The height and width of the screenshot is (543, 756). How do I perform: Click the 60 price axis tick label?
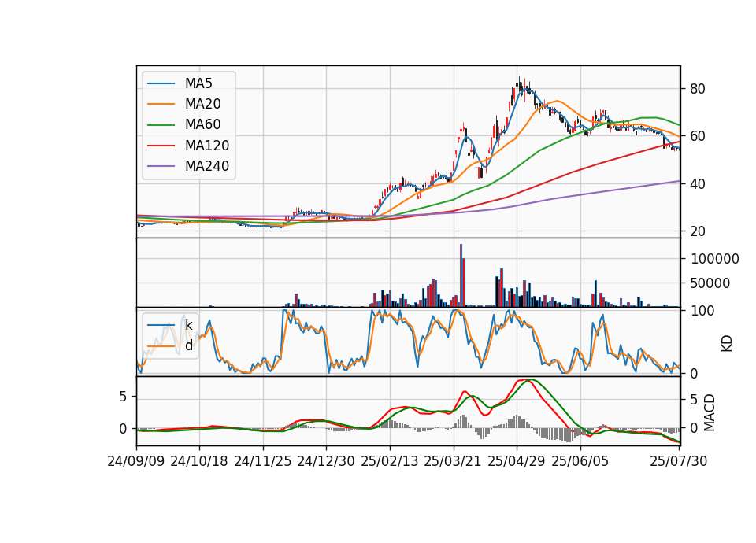698,136
